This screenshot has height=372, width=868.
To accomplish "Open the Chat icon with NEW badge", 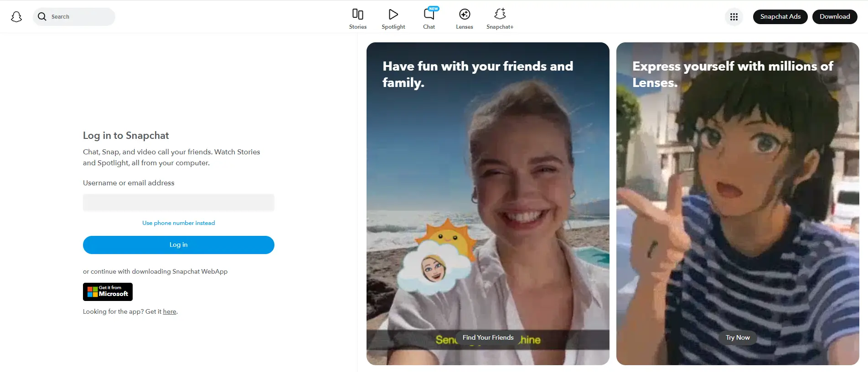I will [x=429, y=15].
